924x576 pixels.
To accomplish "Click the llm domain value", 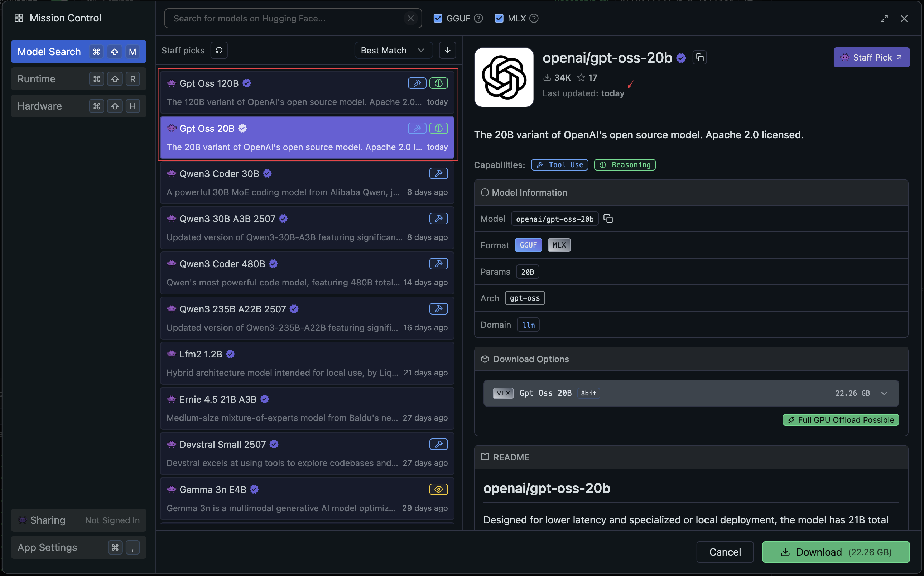I will (528, 325).
